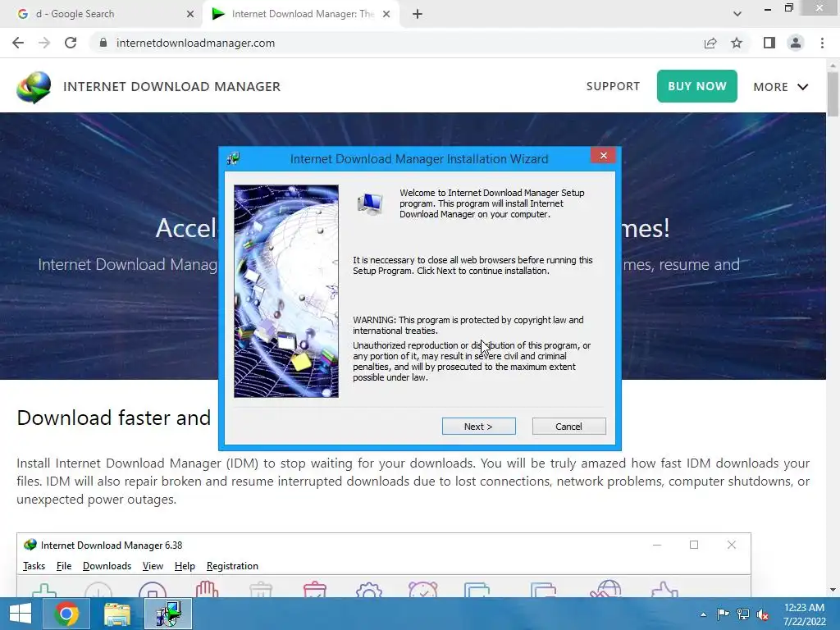
Task: View site information via the lock icon
Action: click(103, 43)
